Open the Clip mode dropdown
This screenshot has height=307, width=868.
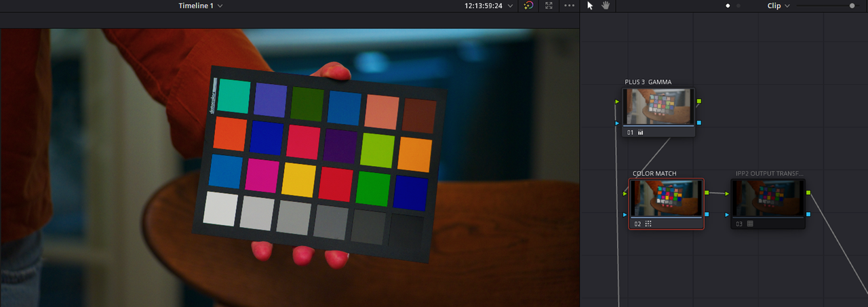778,5
